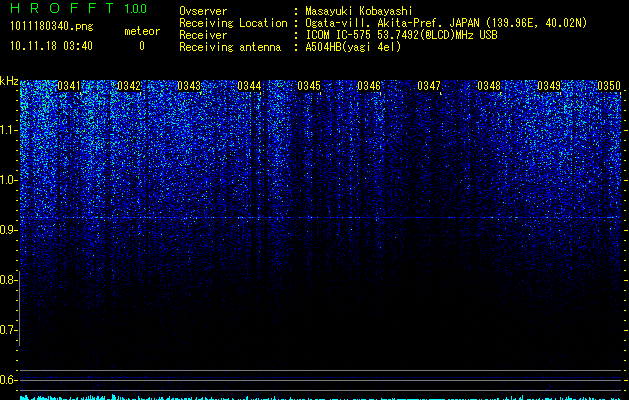Click the 0.8 kHz axis label

(6, 280)
